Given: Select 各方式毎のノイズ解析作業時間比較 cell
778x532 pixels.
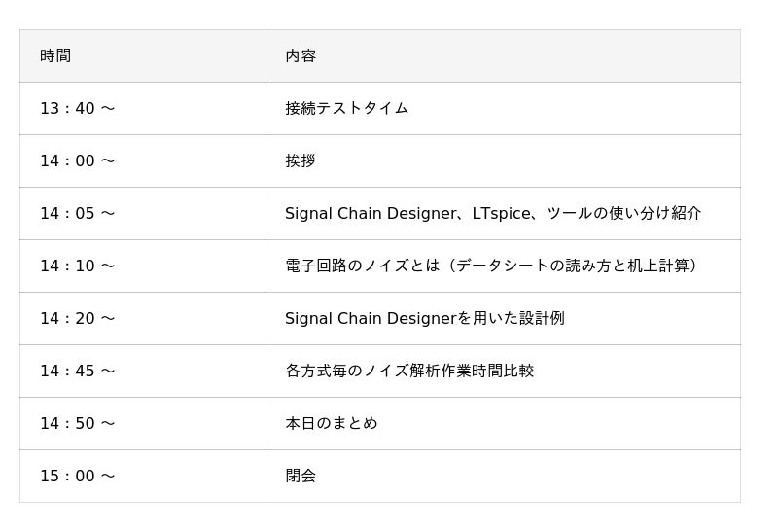Looking at the screenshot, I should 503,372.
